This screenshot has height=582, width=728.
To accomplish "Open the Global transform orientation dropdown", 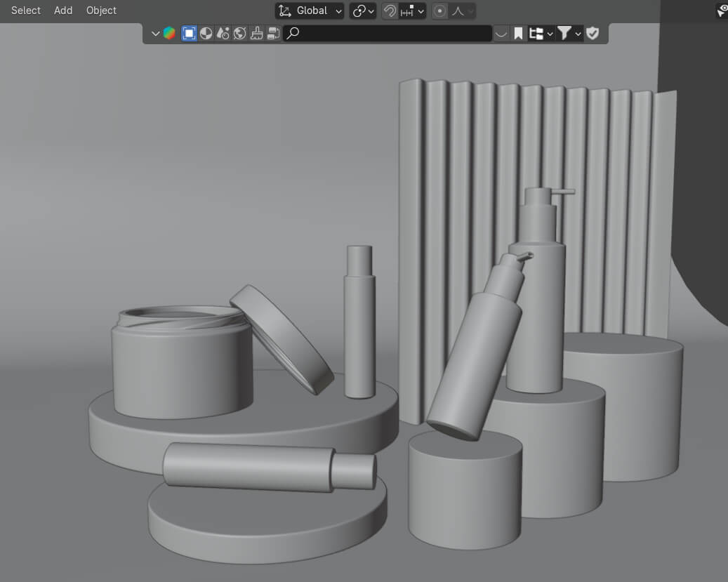I will (309, 11).
